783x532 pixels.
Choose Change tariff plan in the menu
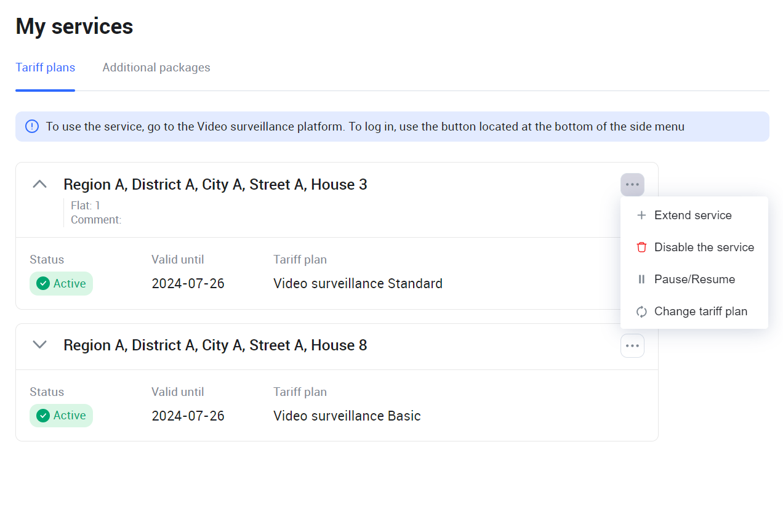tap(700, 312)
